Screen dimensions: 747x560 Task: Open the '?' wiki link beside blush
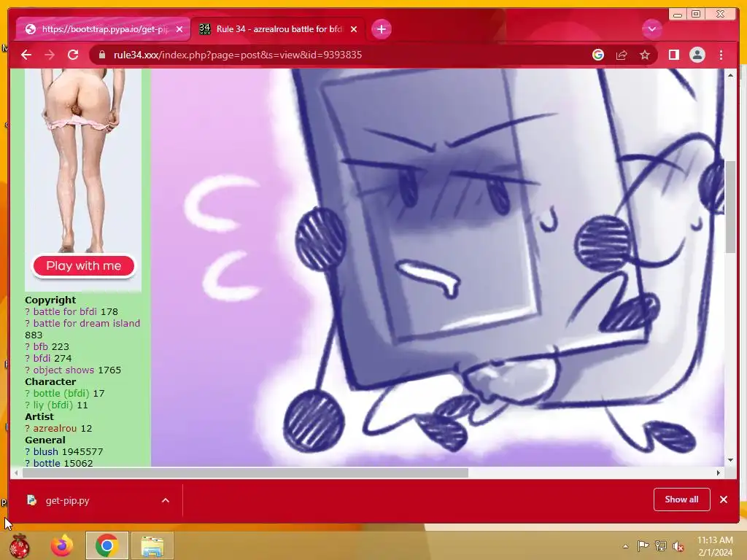point(27,451)
